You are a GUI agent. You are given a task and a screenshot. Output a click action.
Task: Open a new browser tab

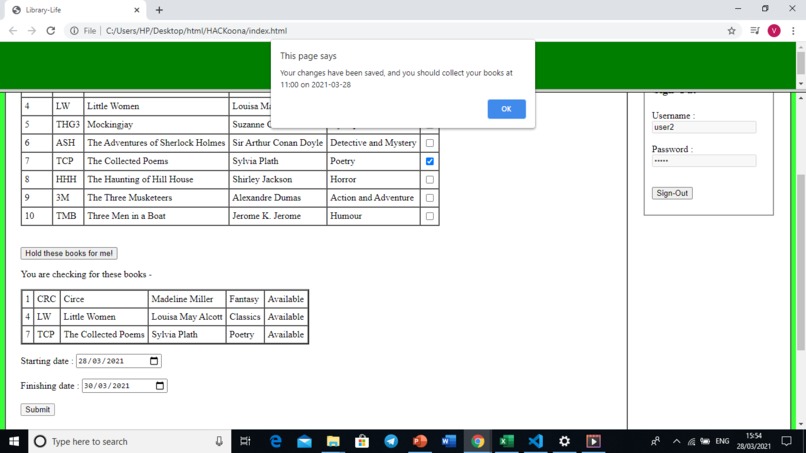tap(159, 10)
